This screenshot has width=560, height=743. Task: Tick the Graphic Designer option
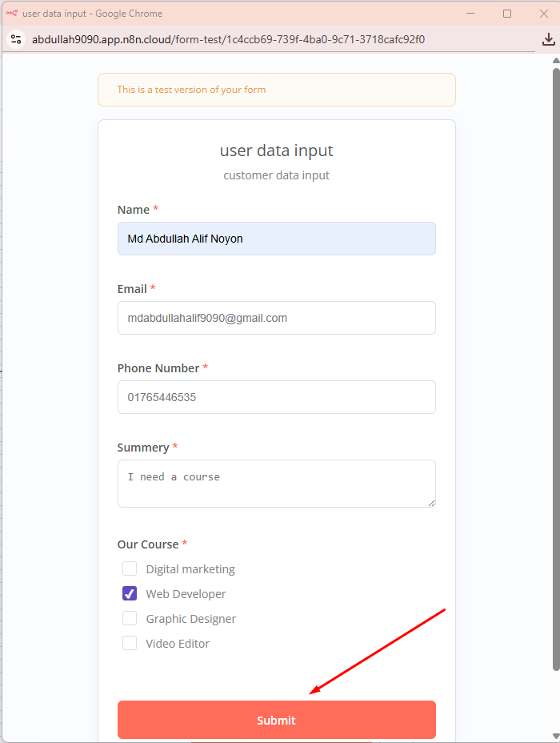click(x=130, y=619)
